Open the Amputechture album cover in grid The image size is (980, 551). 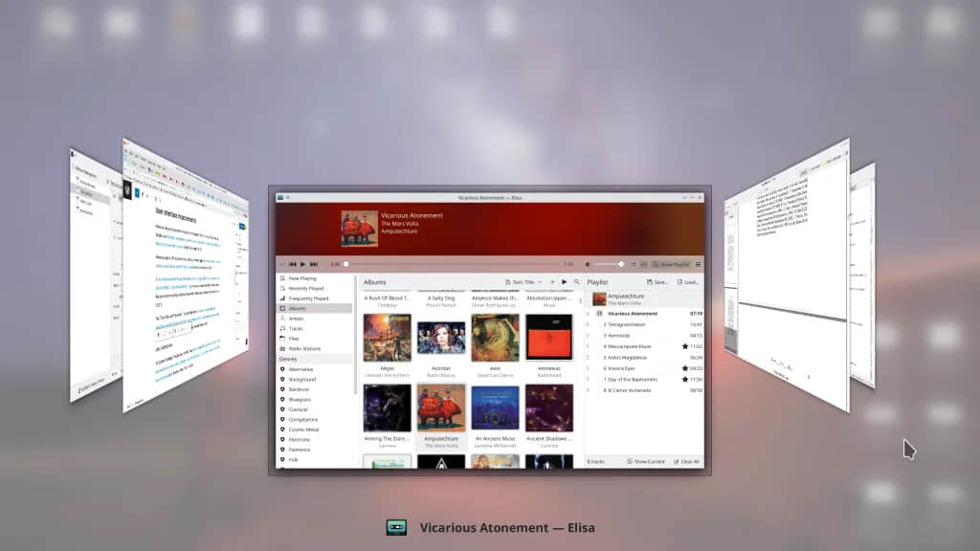pyautogui.click(x=441, y=408)
